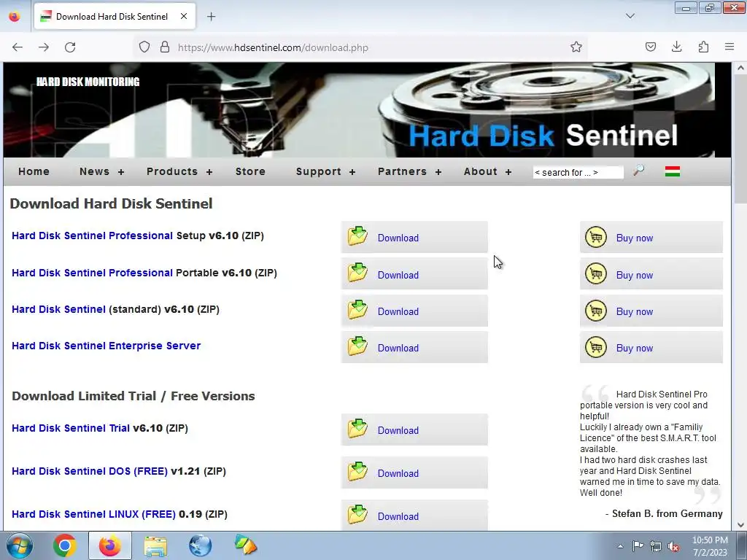Open the Save to Pocket icon
Screen dimensions: 747x560
[x=651, y=47]
